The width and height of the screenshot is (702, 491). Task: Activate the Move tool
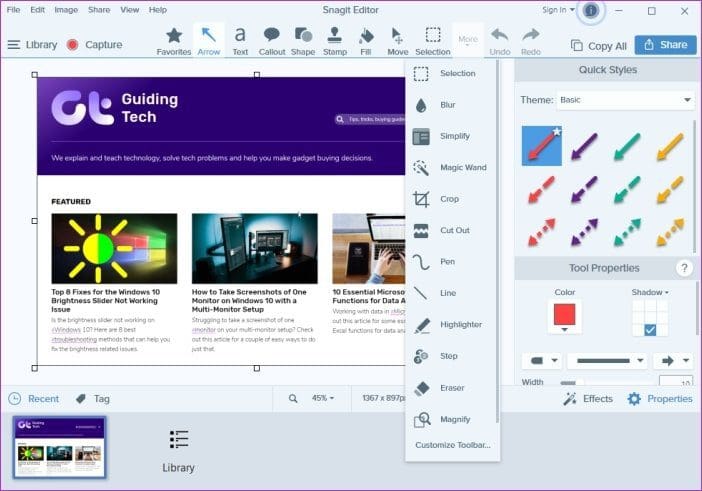click(x=398, y=41)
